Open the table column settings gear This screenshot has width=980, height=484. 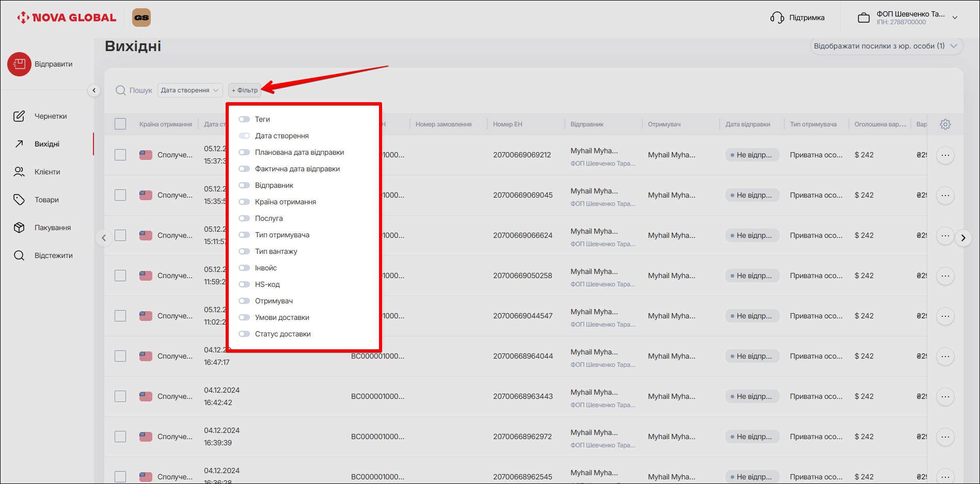pos(945,124)
